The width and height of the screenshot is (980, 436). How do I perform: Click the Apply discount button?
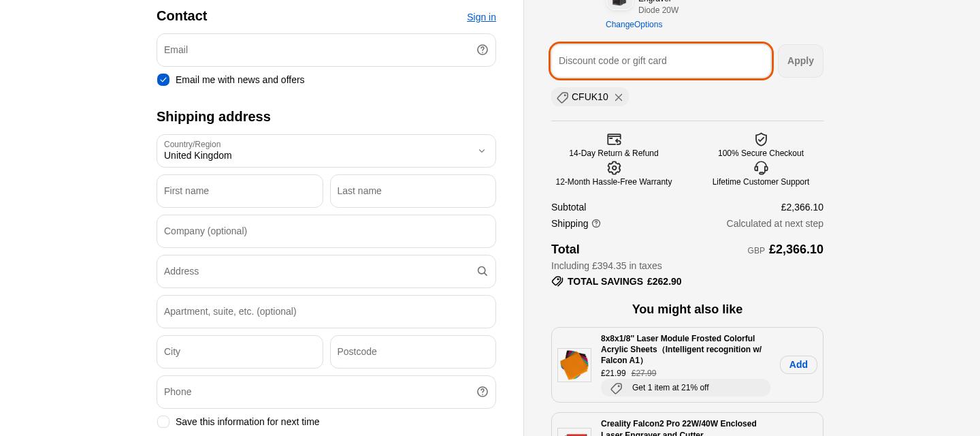(x=800, y=61)
